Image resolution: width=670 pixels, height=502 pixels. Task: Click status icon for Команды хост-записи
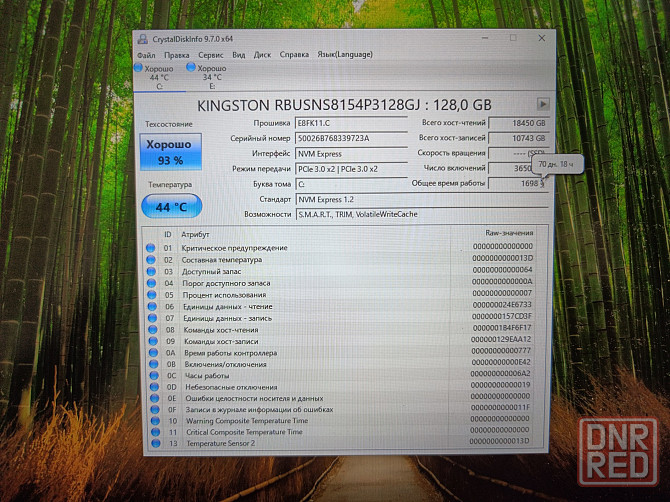[153, 341]
